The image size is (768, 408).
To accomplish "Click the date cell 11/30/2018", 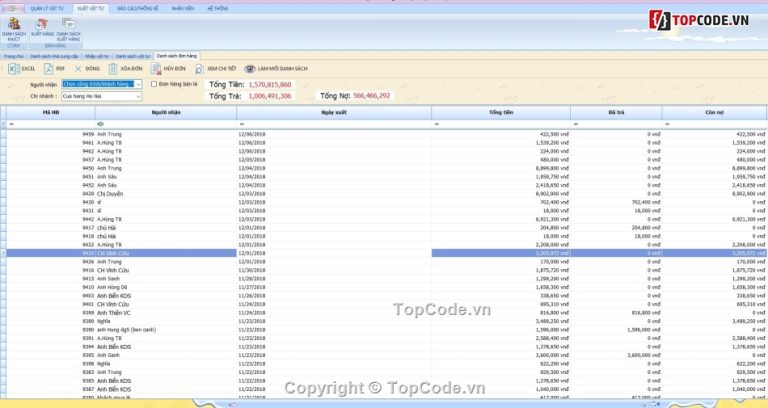I will coord(252,270).
